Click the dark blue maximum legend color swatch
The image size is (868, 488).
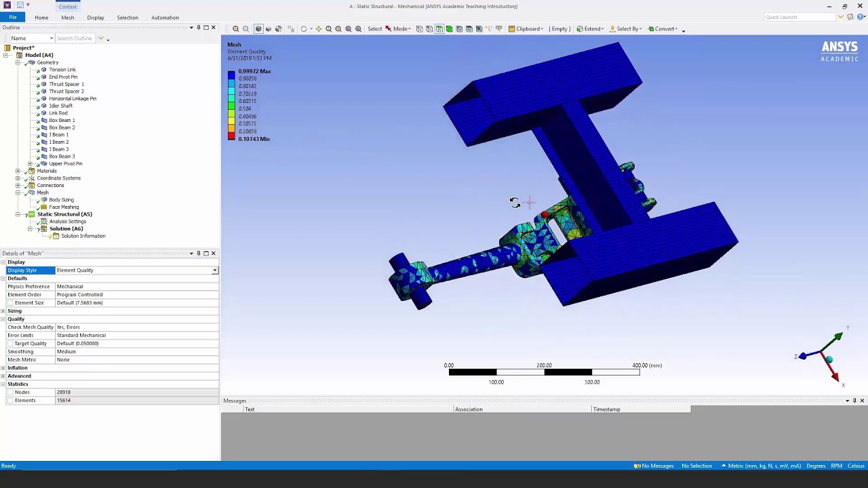point(231,74)
